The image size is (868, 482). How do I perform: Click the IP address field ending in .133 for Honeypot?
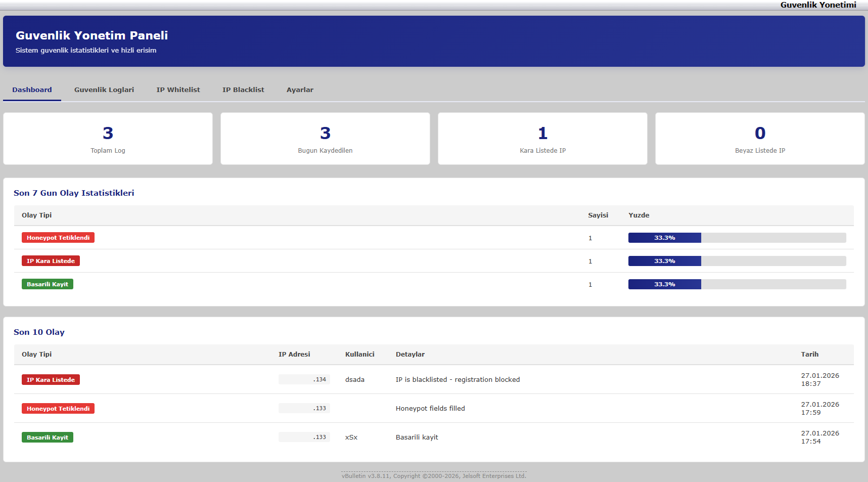(304, 408)
